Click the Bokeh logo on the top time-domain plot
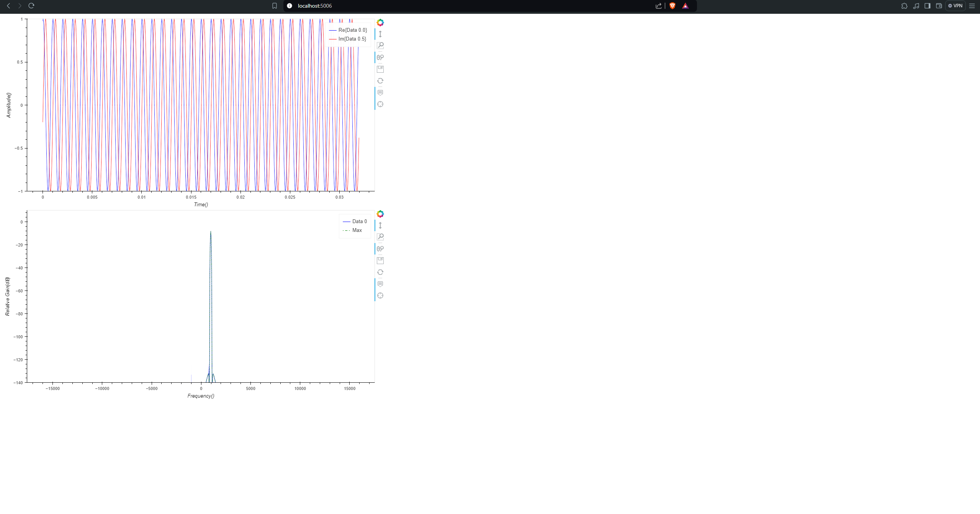This screenshot has height=514, width=980. (x=380, y=23)
